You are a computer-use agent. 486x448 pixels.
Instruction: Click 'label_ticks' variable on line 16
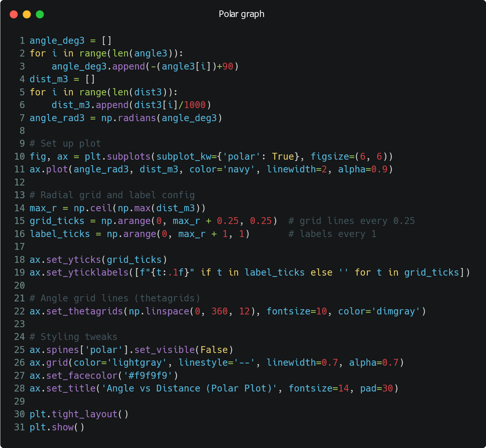click(60, 234)
